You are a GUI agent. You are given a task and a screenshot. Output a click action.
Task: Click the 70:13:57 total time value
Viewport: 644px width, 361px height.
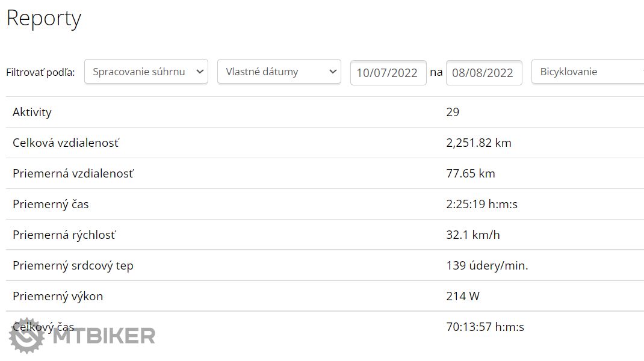pyautogui.click(x=485, y=327)
